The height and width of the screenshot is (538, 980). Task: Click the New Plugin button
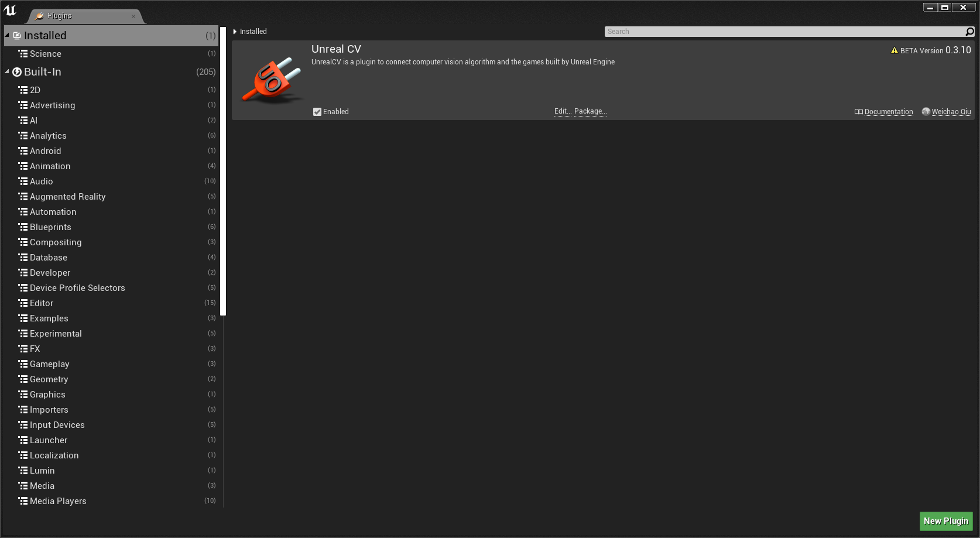click(945, 521)
